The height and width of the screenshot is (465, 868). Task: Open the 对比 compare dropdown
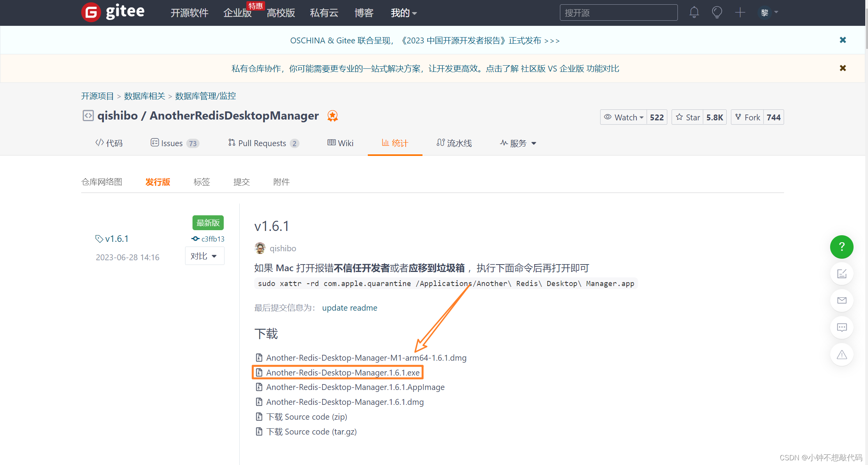[x=204, y=256]
